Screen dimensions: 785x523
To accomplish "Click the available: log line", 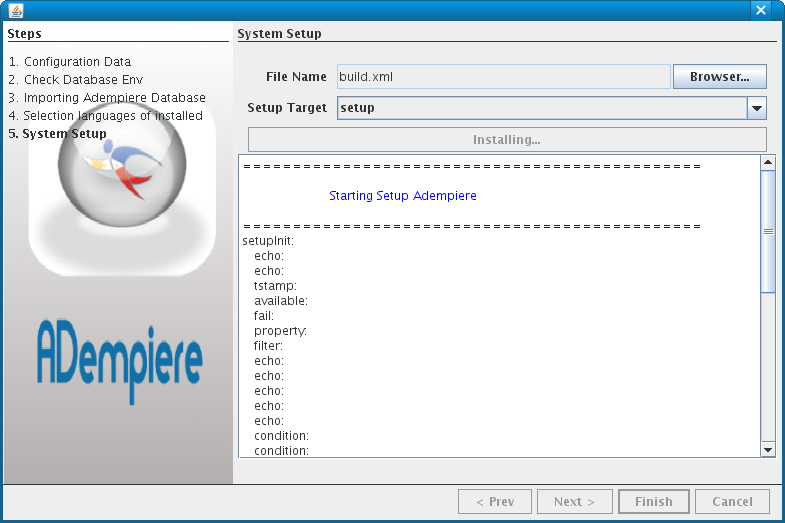I will pos(281,301).
